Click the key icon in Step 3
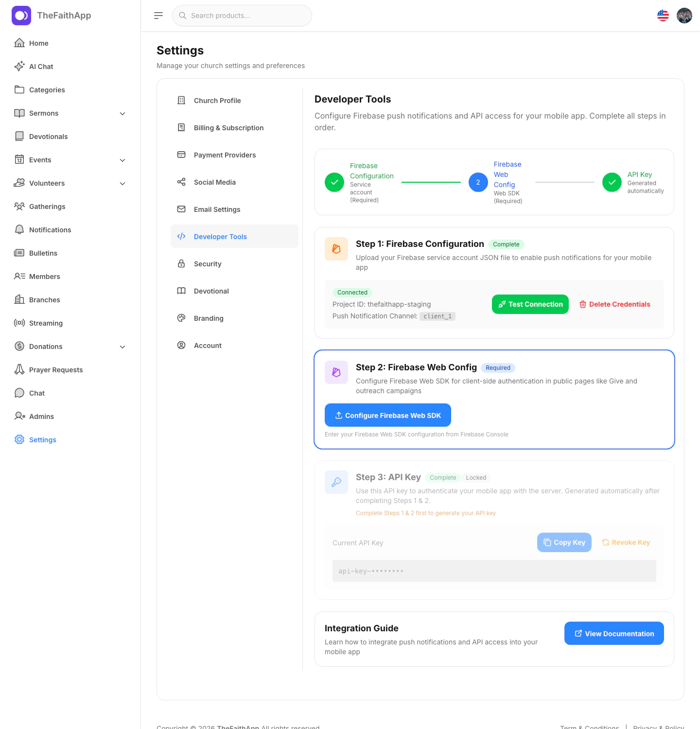Image resolution: width=700 pixels, height=729 pixels. 336,482
